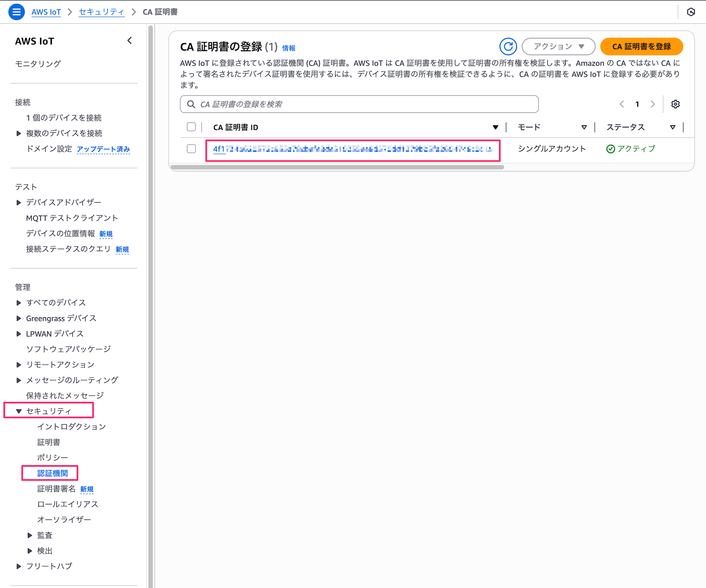
Task: Focus the CA 証明書の登録を検索 field
Action: pos(359,104)
